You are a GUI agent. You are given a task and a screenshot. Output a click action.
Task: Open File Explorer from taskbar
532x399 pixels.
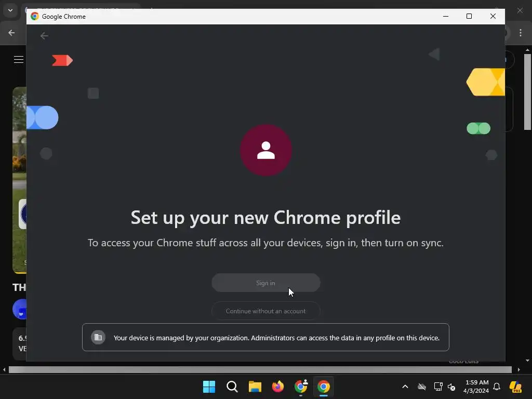pos(255,387)
